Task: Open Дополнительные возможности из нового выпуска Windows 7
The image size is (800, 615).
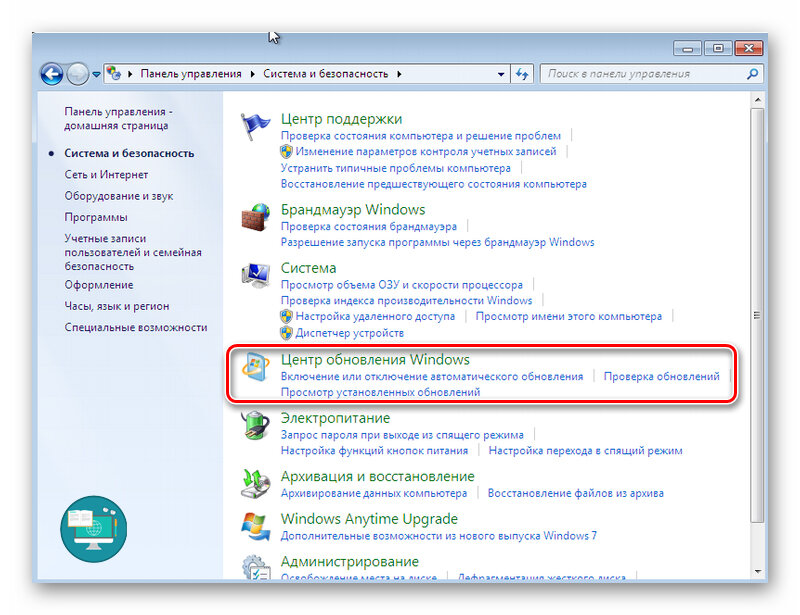Action: coord(439,536)
